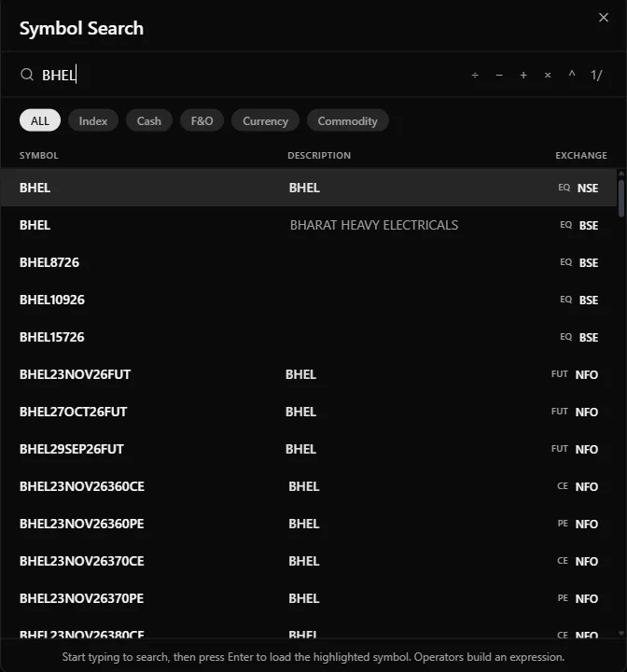Select BHEL23NOV26370CE call option
This screenshot has height=672, width=627.
click(309, 561)
